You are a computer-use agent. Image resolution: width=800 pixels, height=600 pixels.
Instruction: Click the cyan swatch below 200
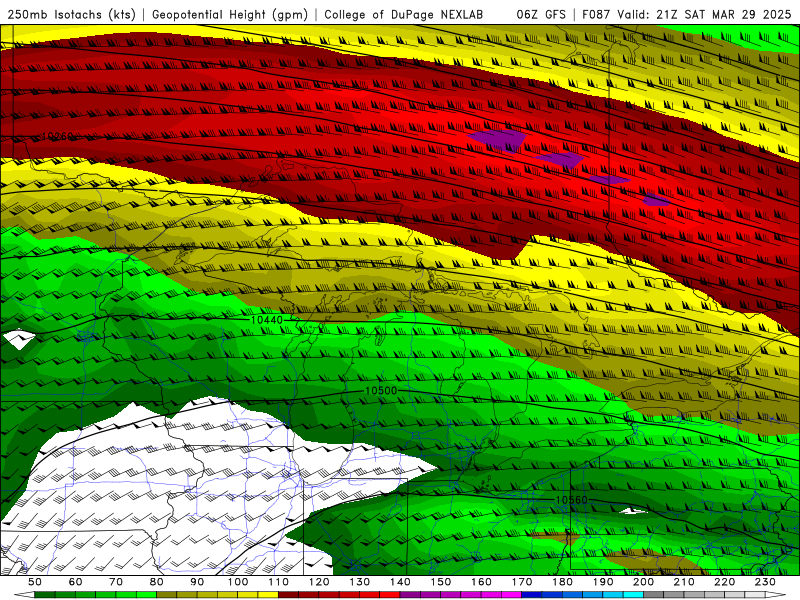coord(633,595)
